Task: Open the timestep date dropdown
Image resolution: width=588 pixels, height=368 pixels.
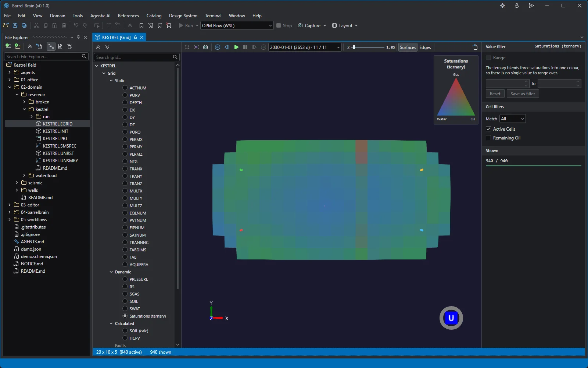Action: 305,47
